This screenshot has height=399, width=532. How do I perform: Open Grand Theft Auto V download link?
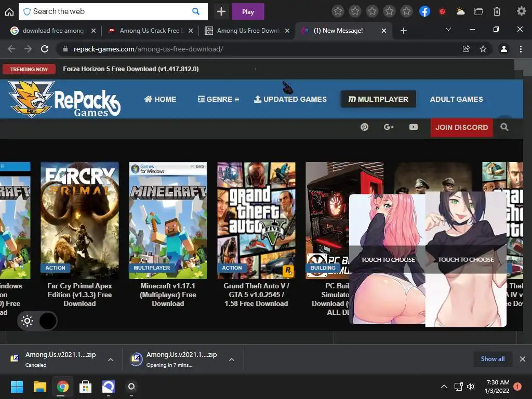(256, 295)
